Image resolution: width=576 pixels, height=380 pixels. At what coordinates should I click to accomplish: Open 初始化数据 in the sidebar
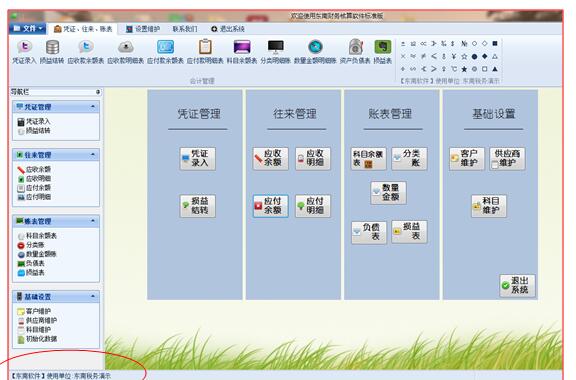[x=37, y=339]
